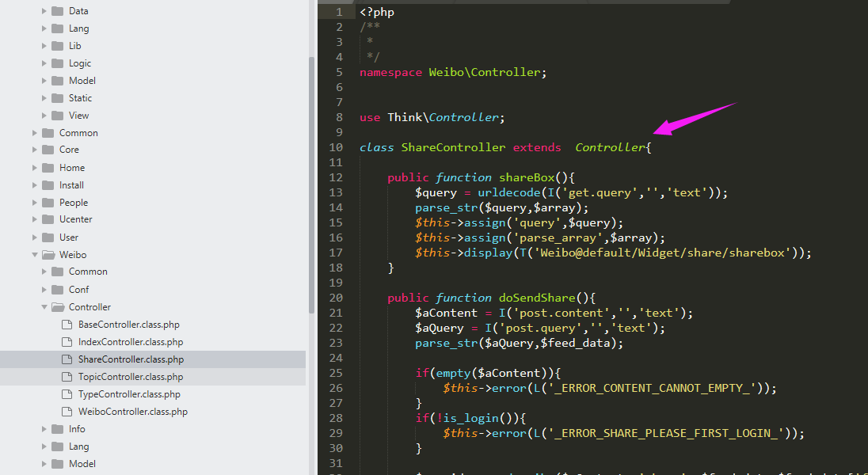Click the 'Core' folder label
Screen dimensions: 868x475
tap(69, 150)
